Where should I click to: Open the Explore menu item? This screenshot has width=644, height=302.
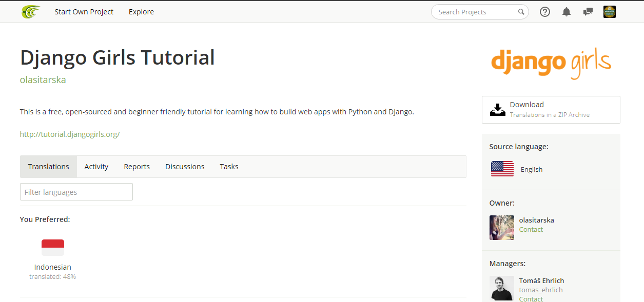click(141, 12)
